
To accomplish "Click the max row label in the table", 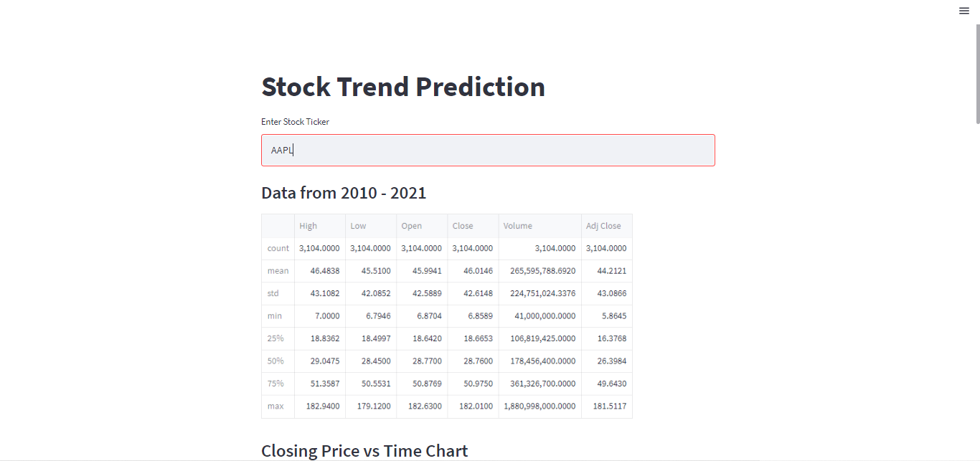I will (275, 406).
